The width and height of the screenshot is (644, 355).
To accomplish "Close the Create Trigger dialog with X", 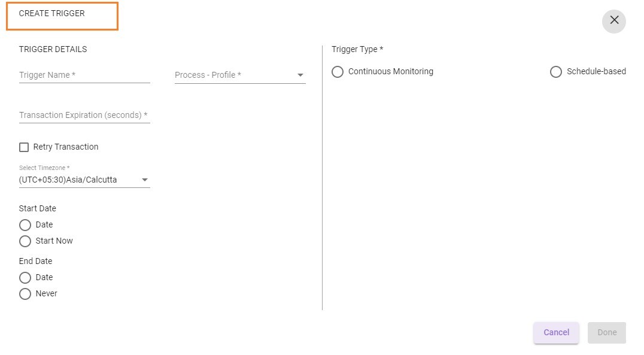I will [613, 20].
